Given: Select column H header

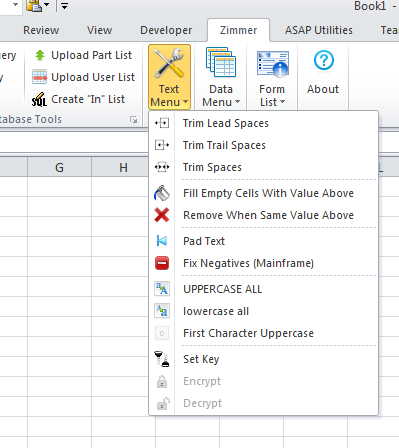Looking at the screenshot, I should tap(123, 167).
